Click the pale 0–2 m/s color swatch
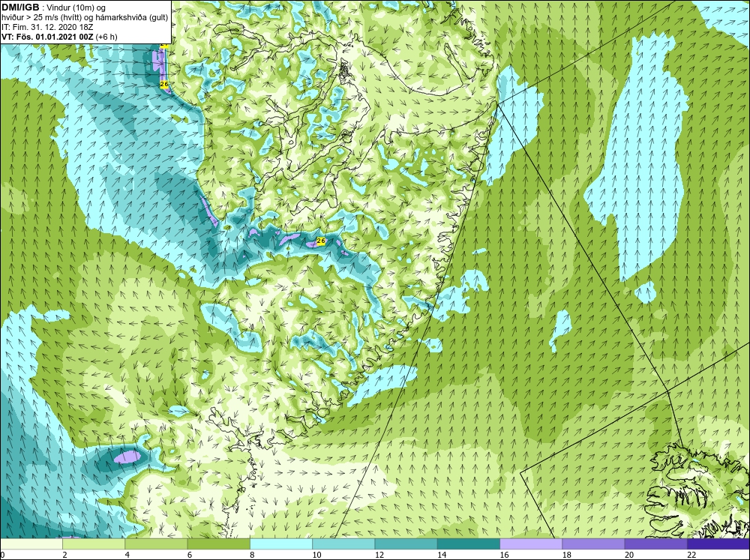This screenshot has height=560, width=750. [31, 544]
